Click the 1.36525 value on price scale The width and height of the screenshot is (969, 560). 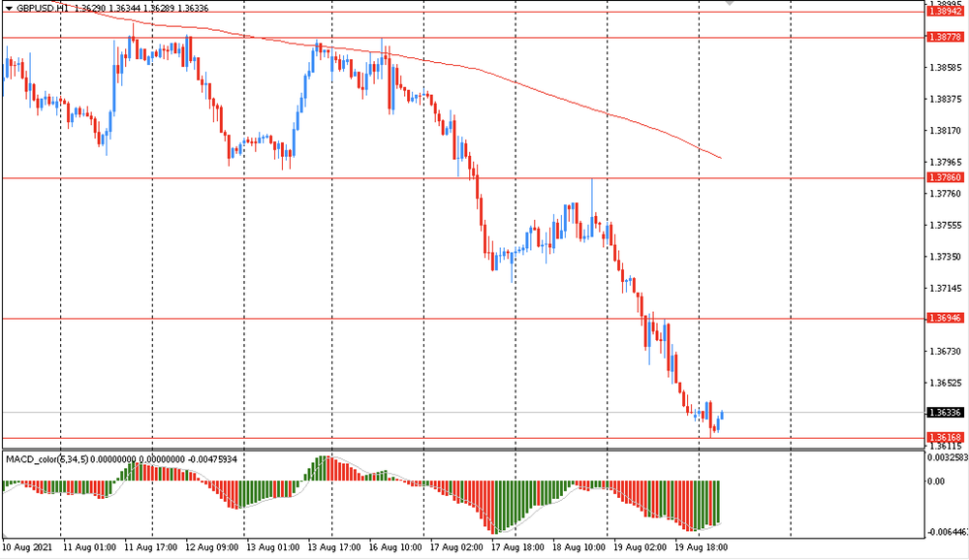[x=946, y=383]
